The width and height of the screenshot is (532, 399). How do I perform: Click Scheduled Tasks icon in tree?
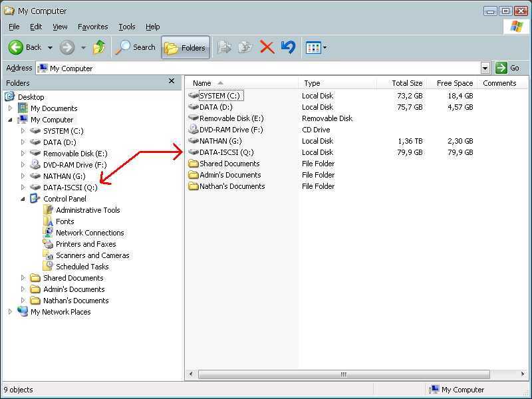tap(48, 267)
